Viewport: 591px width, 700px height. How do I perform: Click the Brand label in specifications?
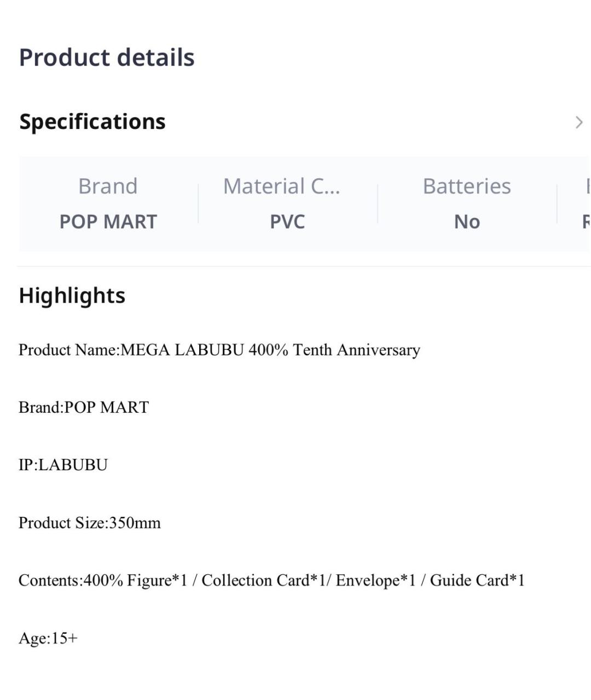tap(108, 186)
